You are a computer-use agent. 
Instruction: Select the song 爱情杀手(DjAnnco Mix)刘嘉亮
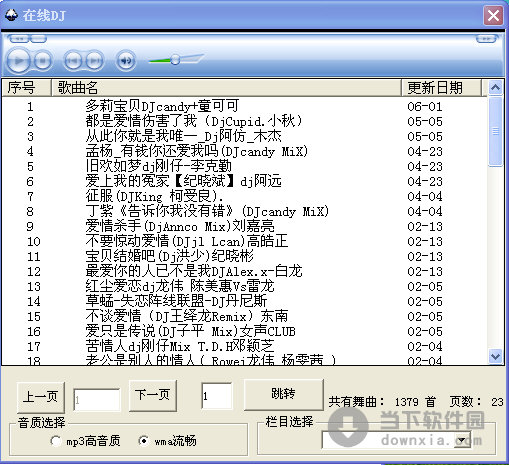click(180, 226)
